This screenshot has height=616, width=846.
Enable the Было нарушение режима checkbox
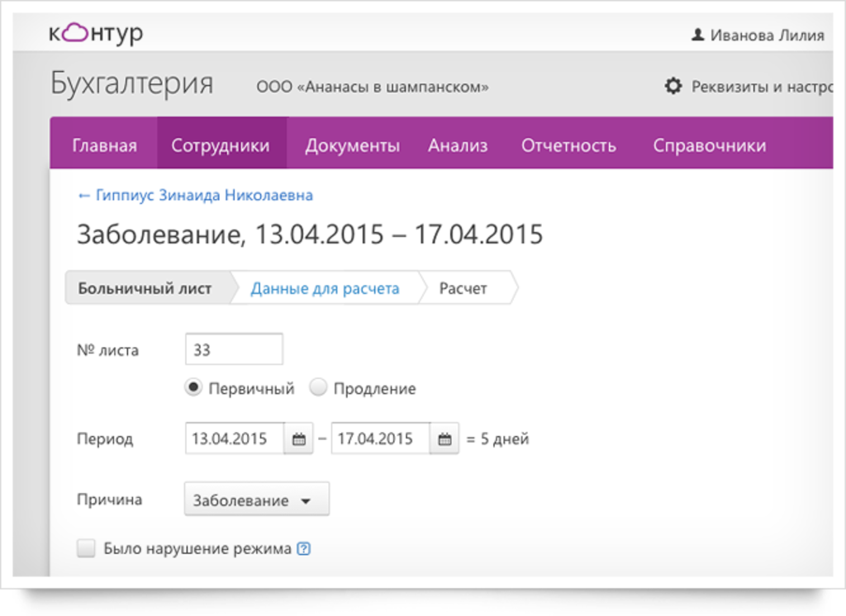click(x=86, y=549)
